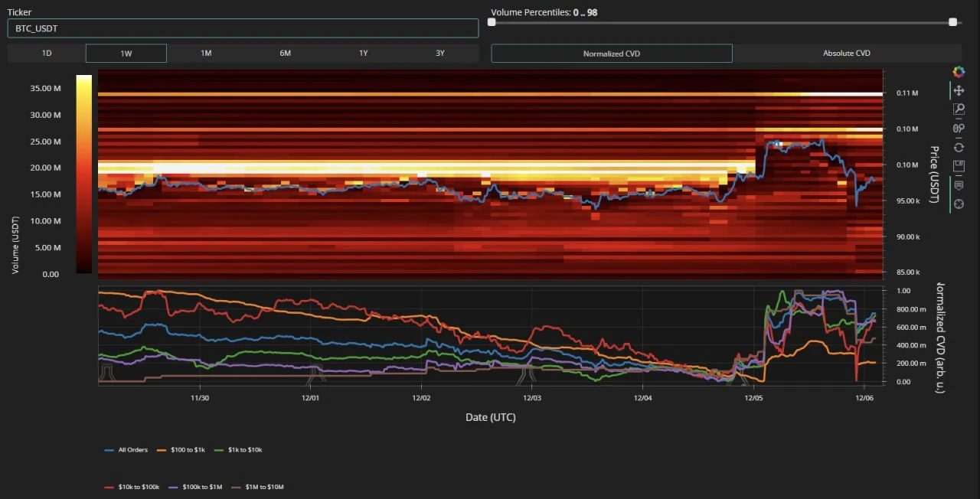This screenshot has height=499, width=980.
Task: Switch to the 6M timeframe
Action: pos(286,54)
